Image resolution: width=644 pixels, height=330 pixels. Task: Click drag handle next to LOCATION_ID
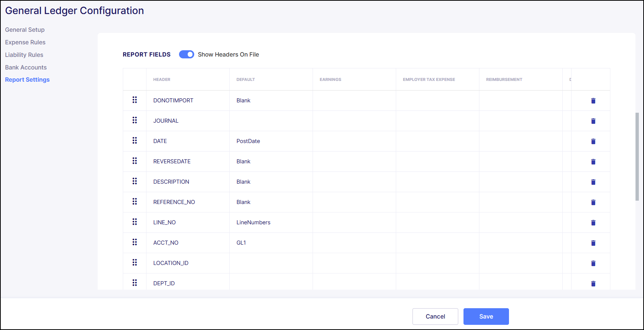pyautogui.click(x=135, y=263)
